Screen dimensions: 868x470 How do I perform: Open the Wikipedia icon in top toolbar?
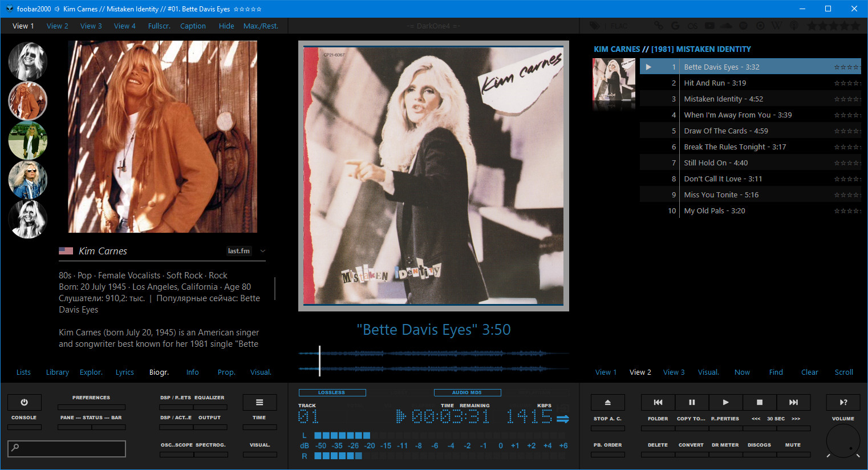click(x=777, y=26)
